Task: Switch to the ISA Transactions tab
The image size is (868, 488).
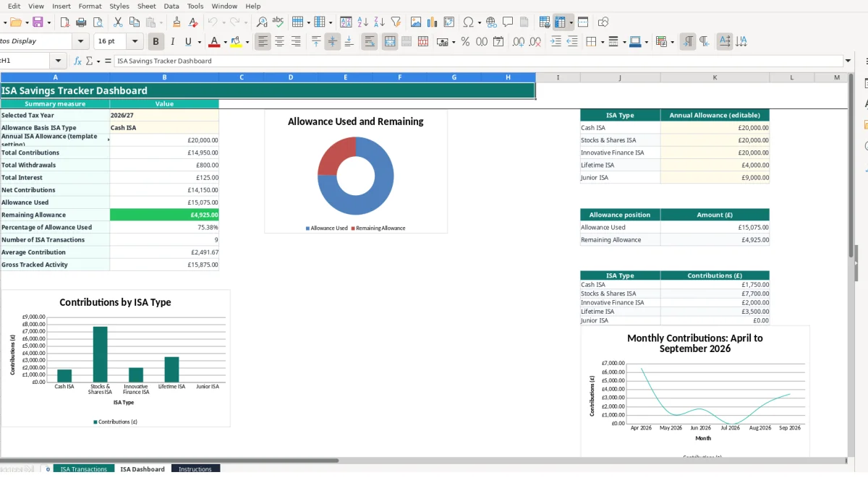Action: point(84,469)
